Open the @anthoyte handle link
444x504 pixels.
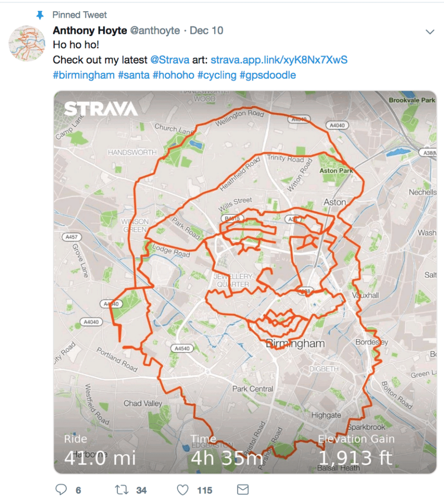(x=155, y=31)
